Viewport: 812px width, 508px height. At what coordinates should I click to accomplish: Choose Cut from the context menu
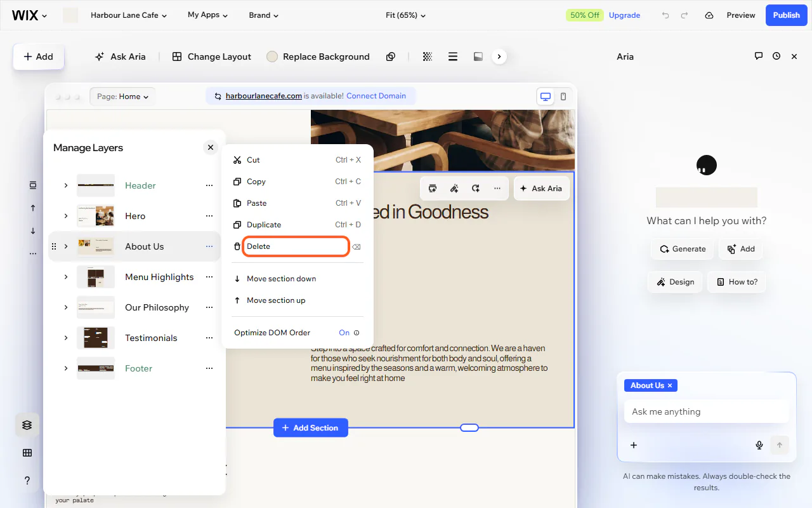297,160
